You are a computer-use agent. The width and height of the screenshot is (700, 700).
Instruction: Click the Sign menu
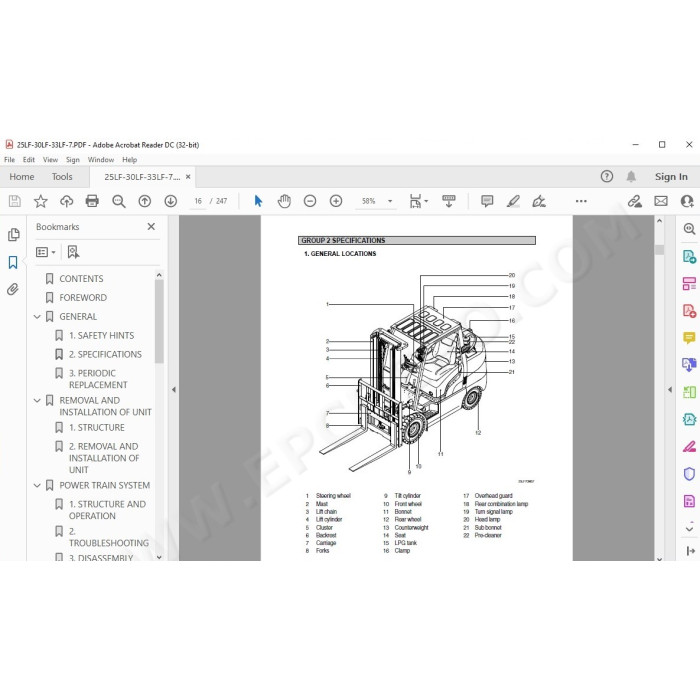[x=72, y=160]
